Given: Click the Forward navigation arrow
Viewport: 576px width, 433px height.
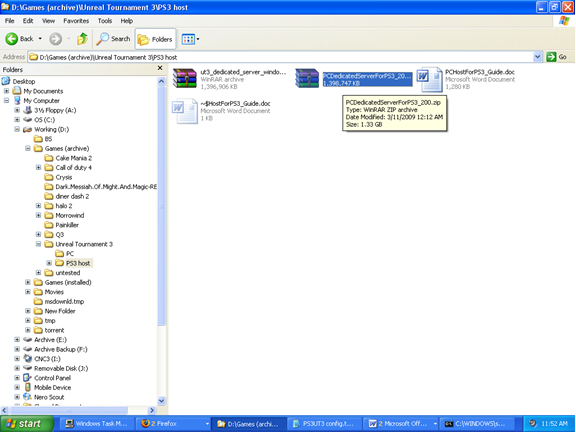Looking at the screenshot, I should click(x=56, y=39).
